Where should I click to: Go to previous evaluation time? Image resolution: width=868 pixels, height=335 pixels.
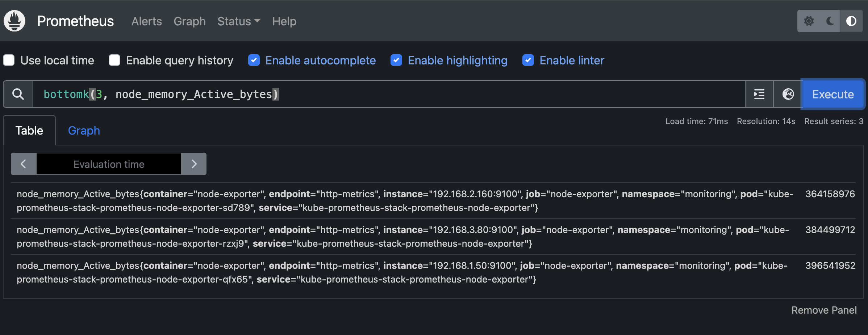(24, 164)
